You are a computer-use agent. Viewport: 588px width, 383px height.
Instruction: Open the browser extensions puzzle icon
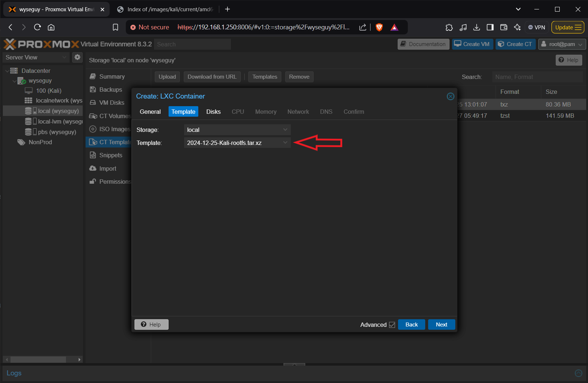click(x=449, y=27)
